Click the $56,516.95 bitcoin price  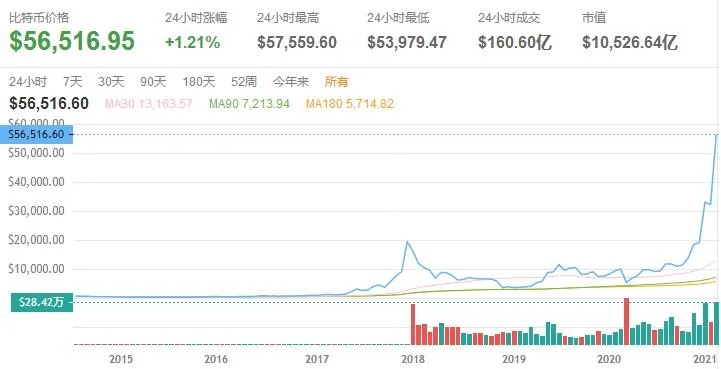[72, 40]
